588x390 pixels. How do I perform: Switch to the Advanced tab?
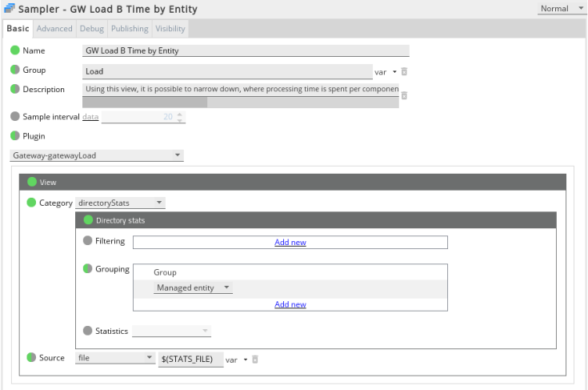pyautogui.click(x=54, y=29)
